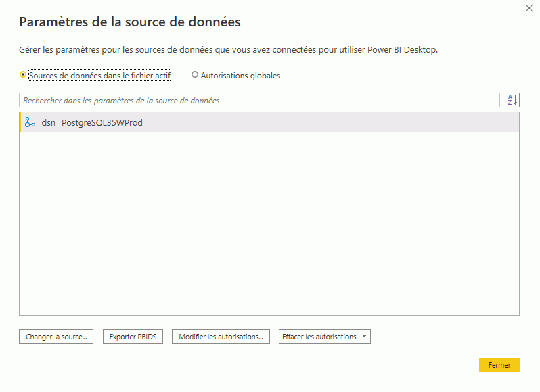The image size is (540, 392).
Task: Click the Changer la source... button
Action: click(56, 337)
